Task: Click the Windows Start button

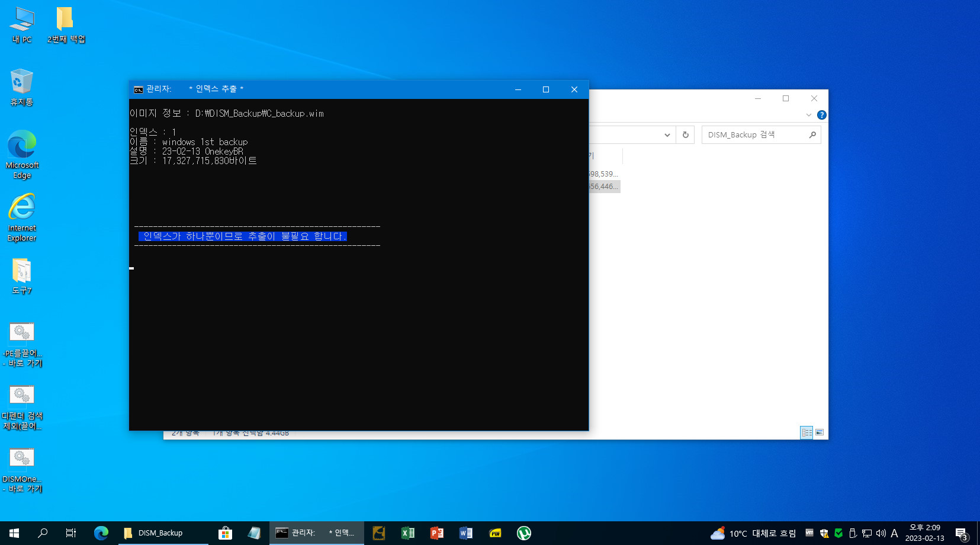Action: [14, 533]
